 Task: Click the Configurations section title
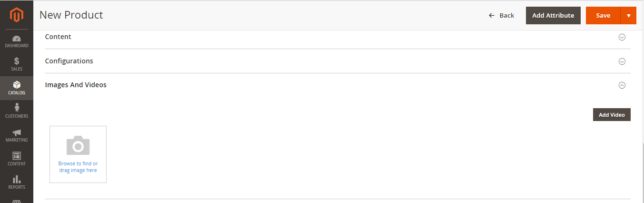[x=69, y=61]
